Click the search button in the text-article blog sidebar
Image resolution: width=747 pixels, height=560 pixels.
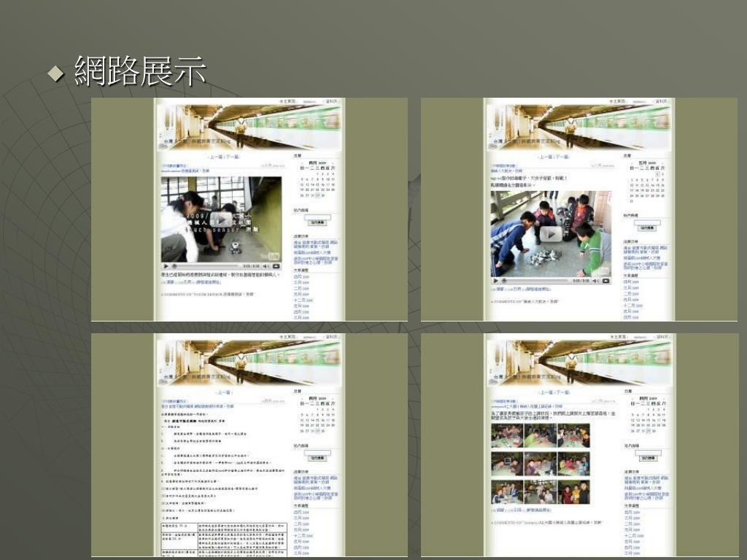coord(318,458)
